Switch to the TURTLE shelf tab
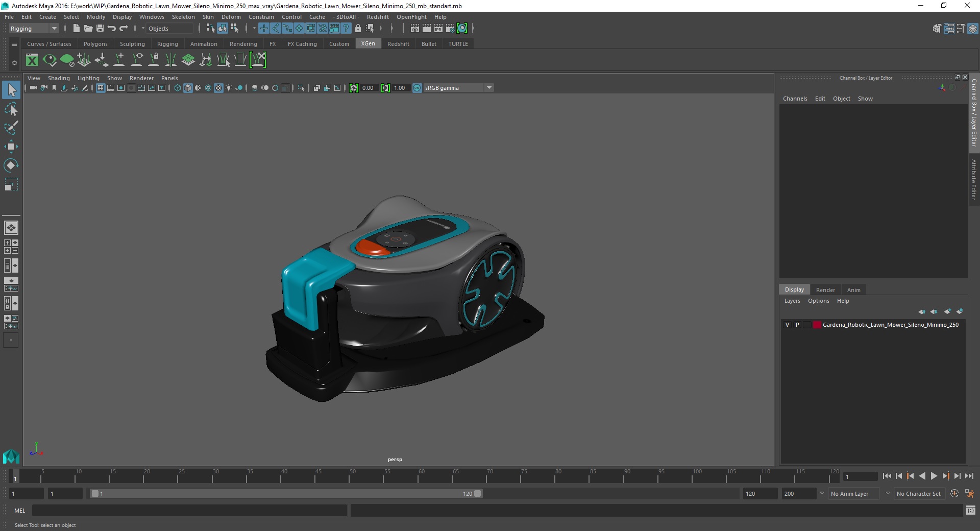This screenshot has width=980, height=531. (458, 44)
